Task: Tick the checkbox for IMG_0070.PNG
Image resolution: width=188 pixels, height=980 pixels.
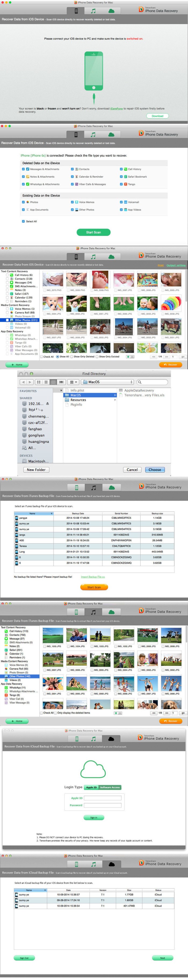Action: click(x=44, y=290)
